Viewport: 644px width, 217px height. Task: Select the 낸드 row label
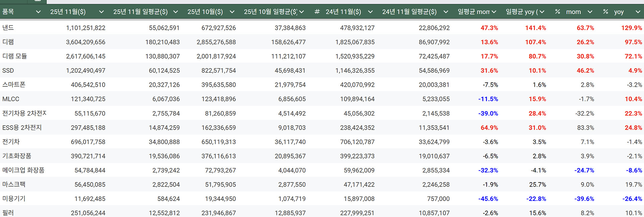click(x=8, y=28)
